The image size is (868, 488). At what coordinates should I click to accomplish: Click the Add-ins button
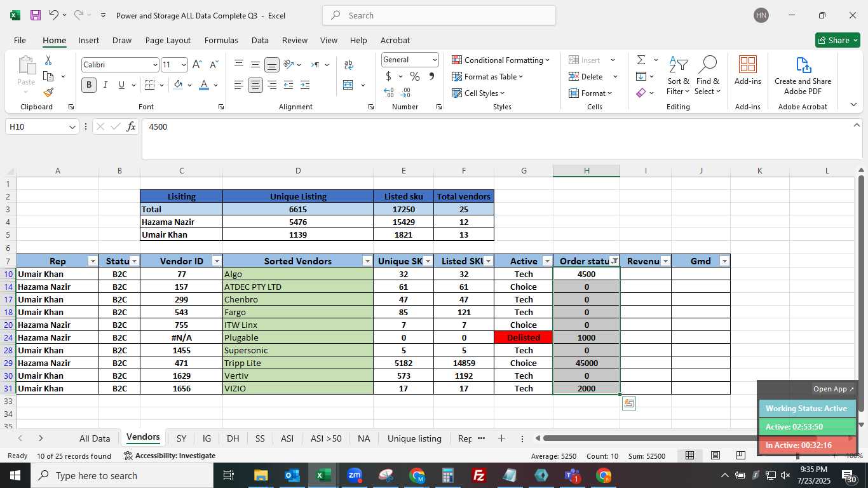point(748,70)
